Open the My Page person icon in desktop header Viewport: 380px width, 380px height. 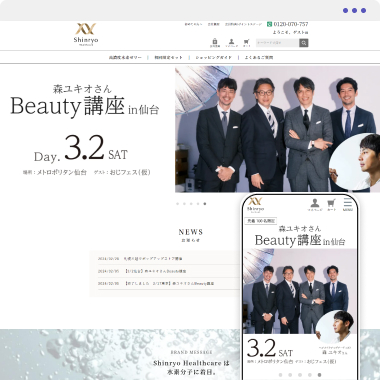pos(231,43)
